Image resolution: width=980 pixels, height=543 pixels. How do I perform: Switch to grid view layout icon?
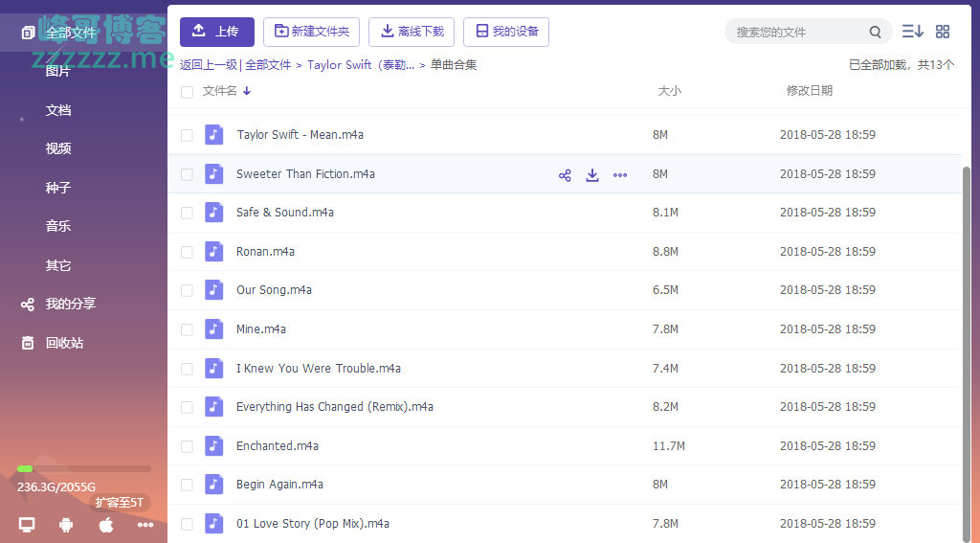(x=943, y=32)
